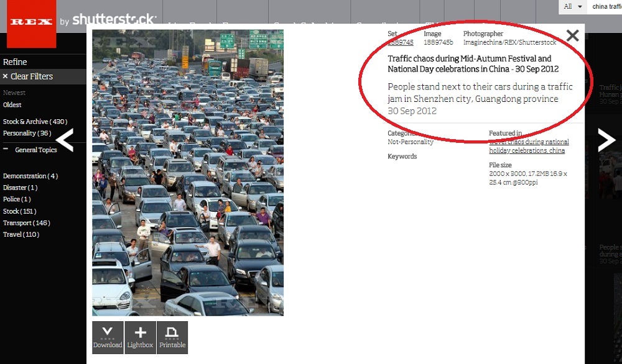Go to the previous image arrow
Viewport: 622px width, 364px height.
pos(65,140)
